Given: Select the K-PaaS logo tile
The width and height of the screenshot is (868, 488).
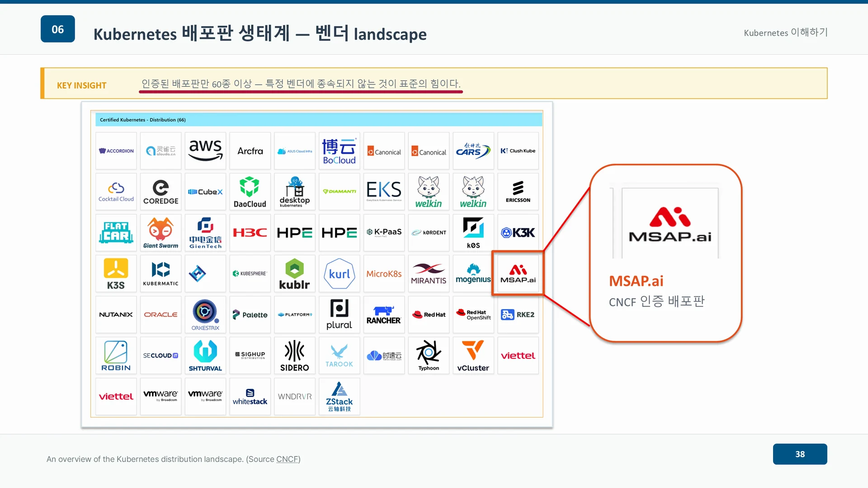Looking at the screenshot, I should (384, 233).
